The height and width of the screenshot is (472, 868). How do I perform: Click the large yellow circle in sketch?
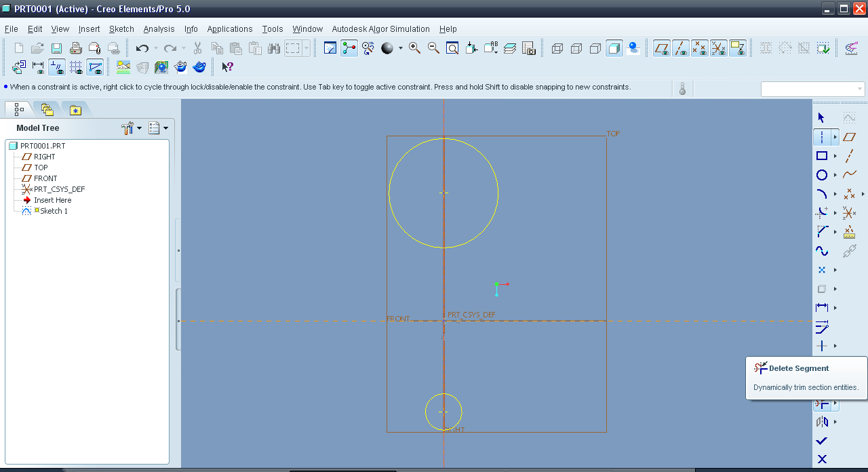click(x=498, y=193)
